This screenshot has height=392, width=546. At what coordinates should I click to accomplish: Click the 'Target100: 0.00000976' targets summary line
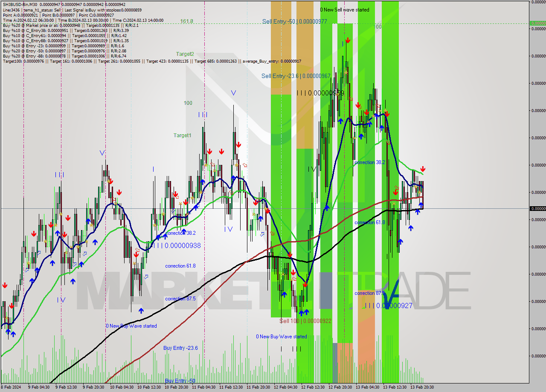[x=152, y=61]
